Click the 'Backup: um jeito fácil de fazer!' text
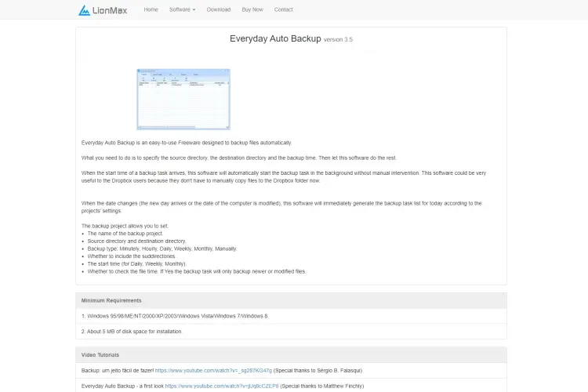 pyautogui.click(x=118, y=371)
